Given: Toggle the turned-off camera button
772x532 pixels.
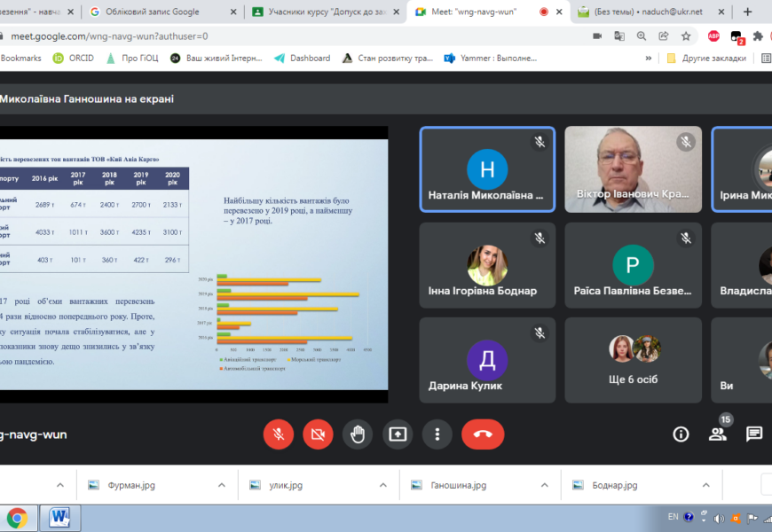Looking at the screenshot, I should 318,434.
